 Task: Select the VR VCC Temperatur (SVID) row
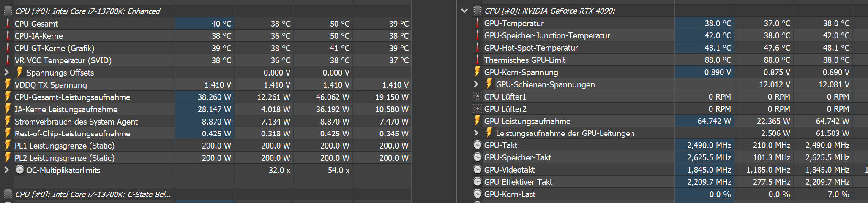coord(207,60)
